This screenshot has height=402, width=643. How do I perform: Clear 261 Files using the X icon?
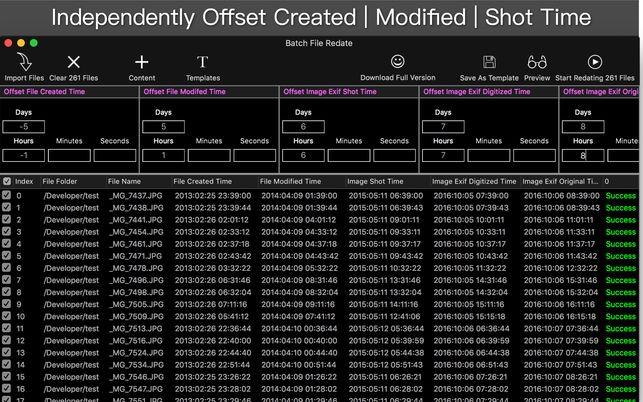pos(73,62)
